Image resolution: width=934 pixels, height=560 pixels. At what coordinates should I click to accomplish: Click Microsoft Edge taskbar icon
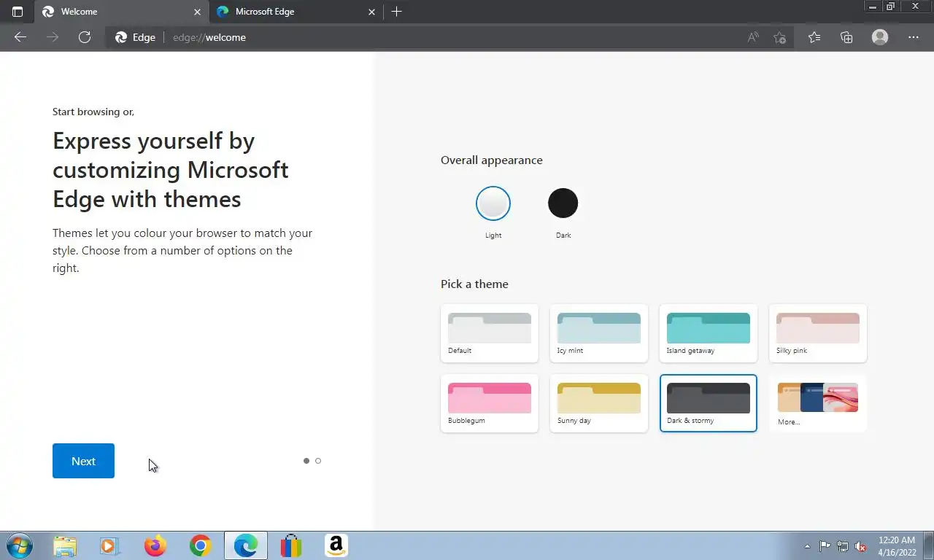(x=246, y=545)
